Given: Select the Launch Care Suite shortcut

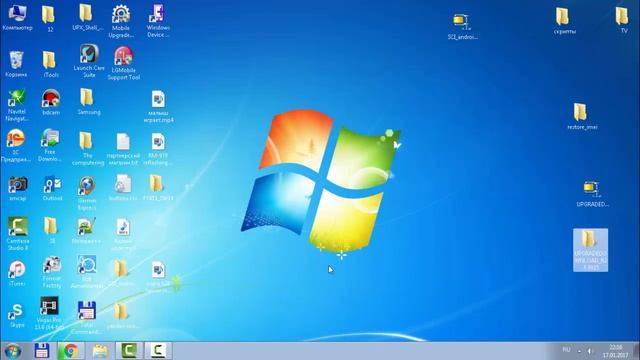Looking at the screenshot, I should [89, 61].
